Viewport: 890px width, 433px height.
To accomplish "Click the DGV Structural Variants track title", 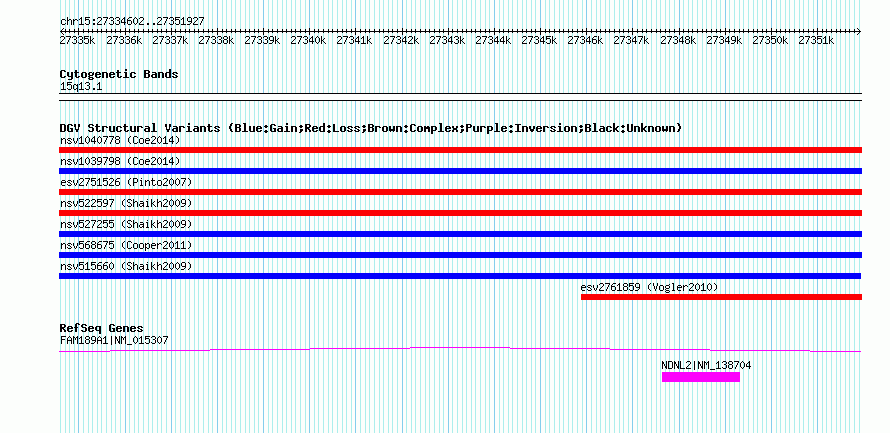I will (371, 128).
